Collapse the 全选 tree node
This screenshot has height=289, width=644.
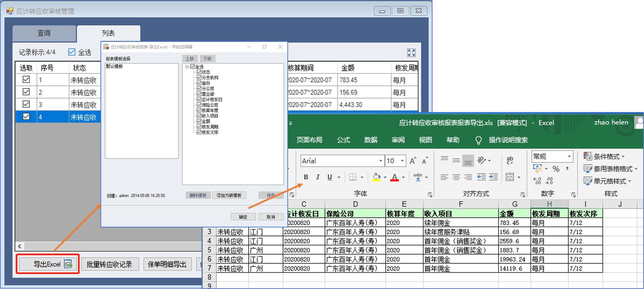point(187,67)
